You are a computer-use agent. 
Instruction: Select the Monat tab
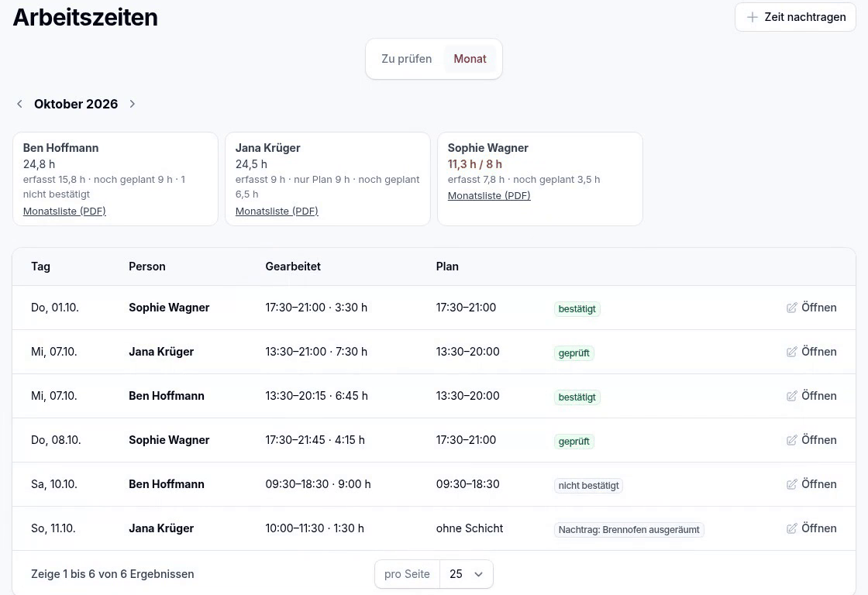click(x=470, y=59)
